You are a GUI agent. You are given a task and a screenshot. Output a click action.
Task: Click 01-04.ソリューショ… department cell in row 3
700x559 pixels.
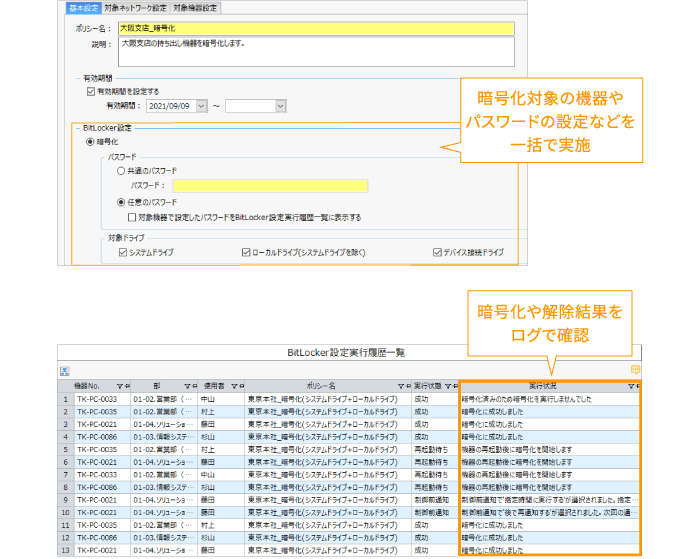pos(164,424)
